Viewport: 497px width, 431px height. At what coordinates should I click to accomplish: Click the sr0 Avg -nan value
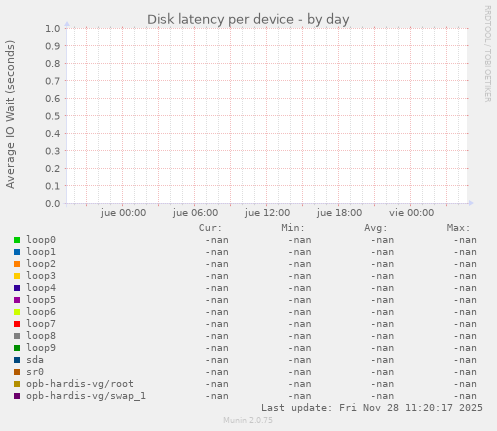[x=382, y=372]
